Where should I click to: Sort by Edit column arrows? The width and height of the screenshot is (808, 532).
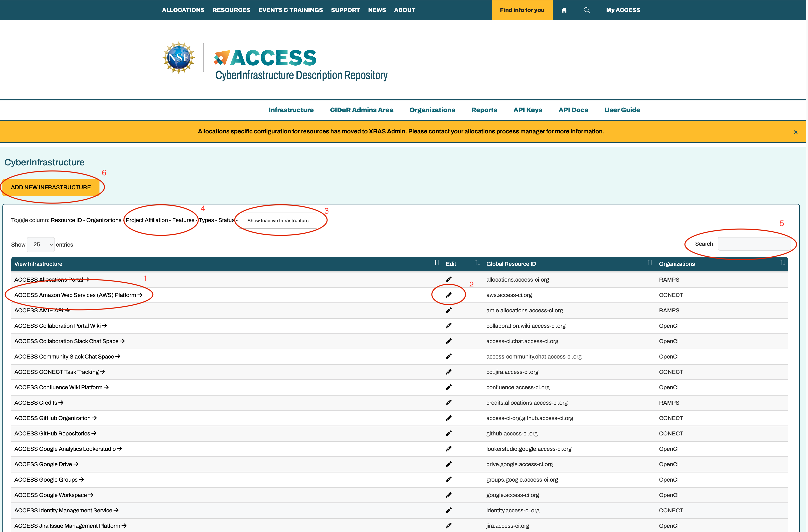pos(477,263)
